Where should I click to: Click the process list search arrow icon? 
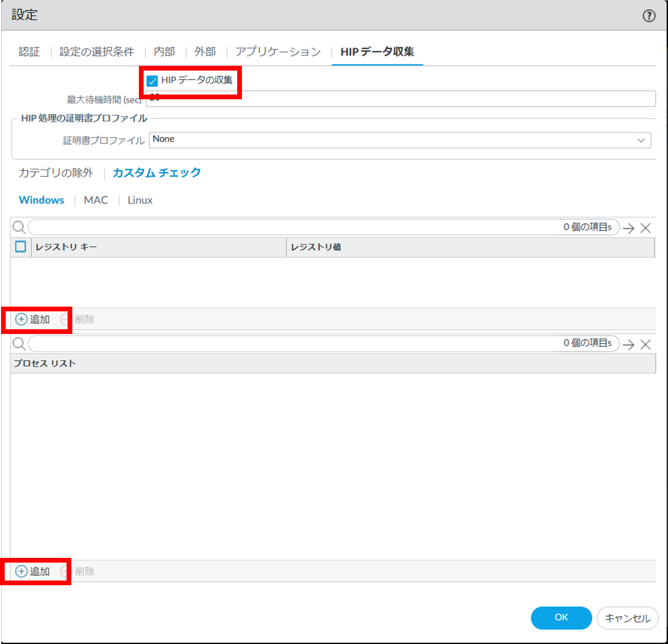click(x=628, y=344)
